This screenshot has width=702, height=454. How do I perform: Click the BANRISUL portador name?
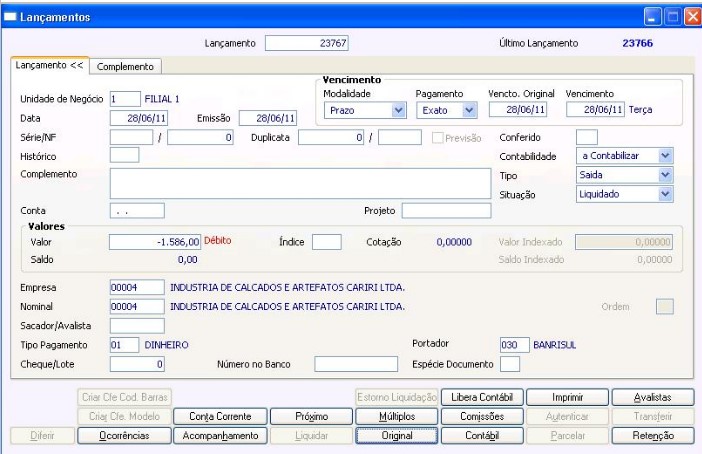click(x=555, y=345)
